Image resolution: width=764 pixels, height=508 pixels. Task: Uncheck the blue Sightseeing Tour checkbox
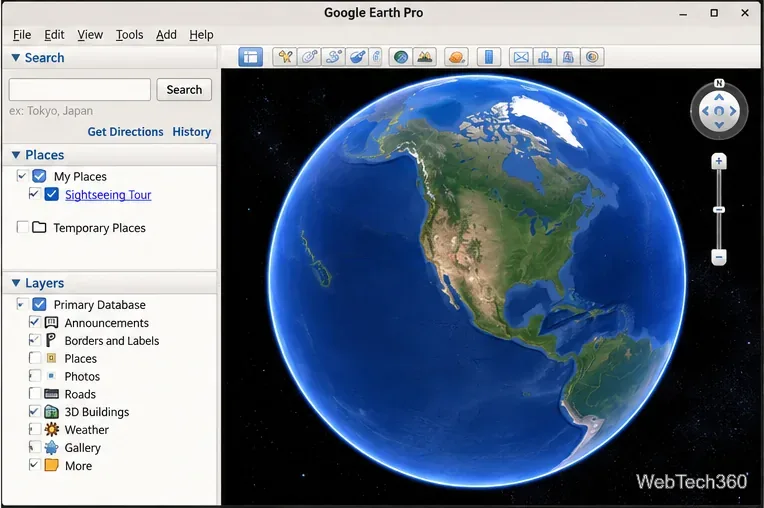pos(52,194)
